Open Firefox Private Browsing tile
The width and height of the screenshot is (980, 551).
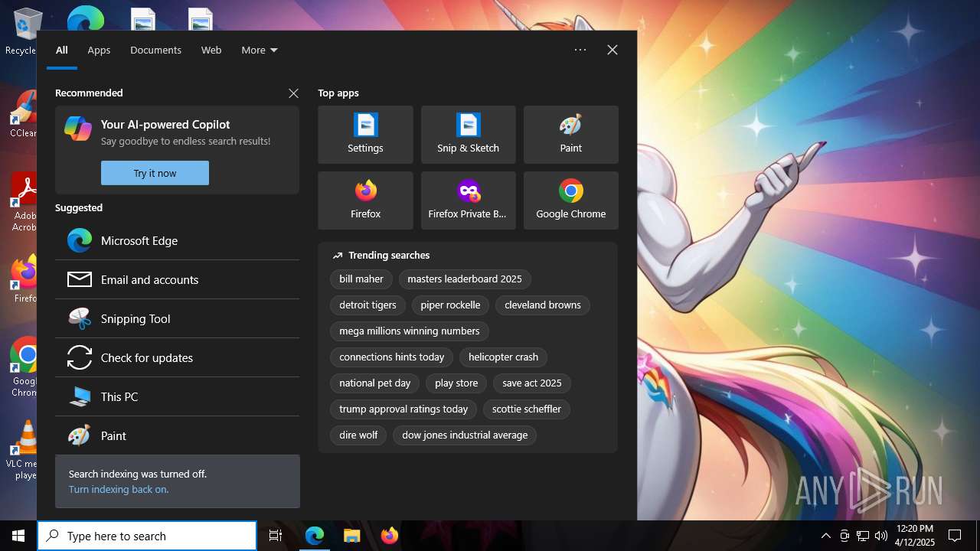[x=468, y=201]
